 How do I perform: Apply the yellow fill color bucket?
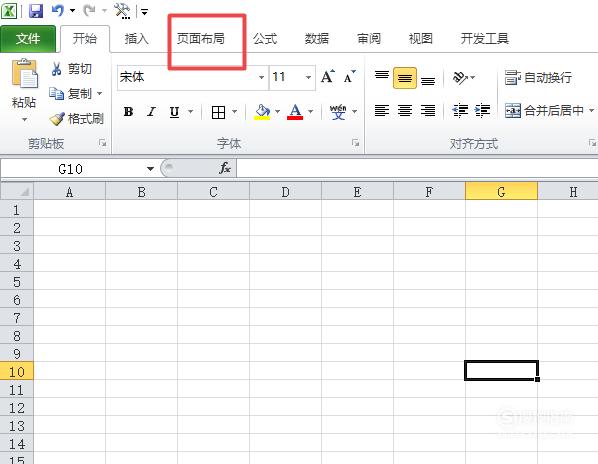262,112
